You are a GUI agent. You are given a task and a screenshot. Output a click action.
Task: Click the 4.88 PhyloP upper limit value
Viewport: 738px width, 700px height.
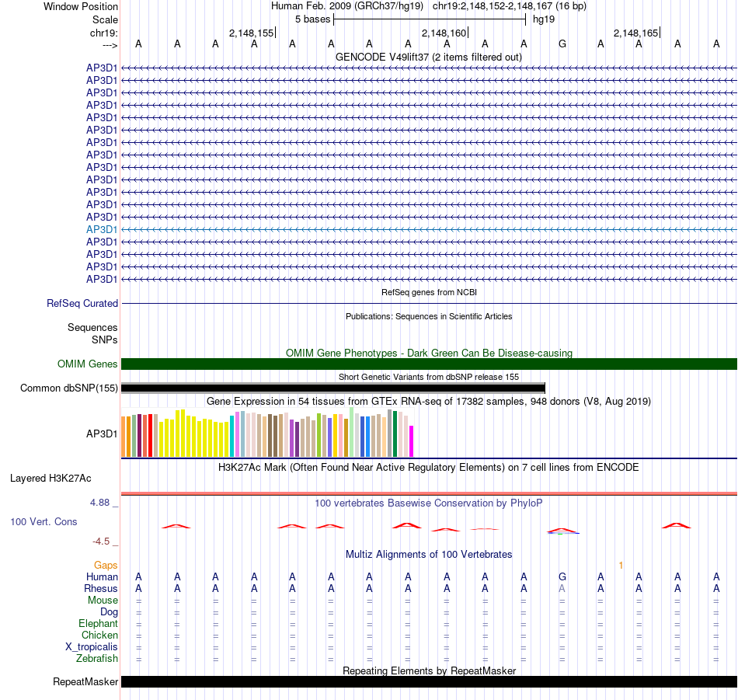click(99, 503)
